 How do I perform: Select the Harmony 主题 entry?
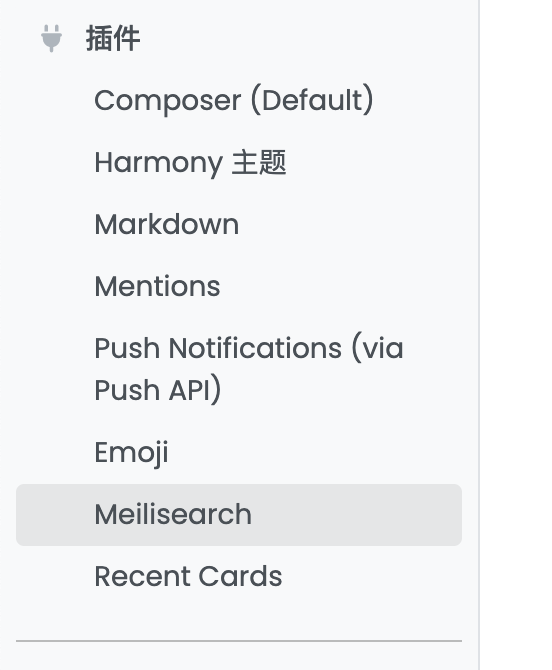[239, 162]
